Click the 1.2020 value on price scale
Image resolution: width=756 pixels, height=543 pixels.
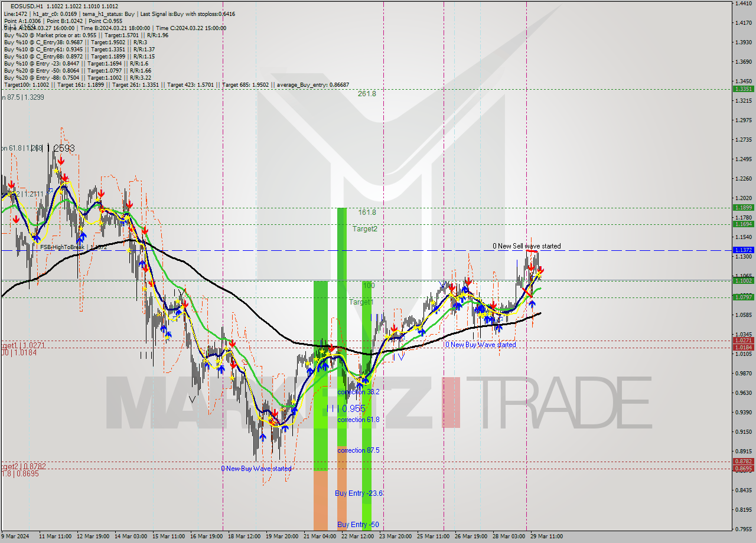742,198
